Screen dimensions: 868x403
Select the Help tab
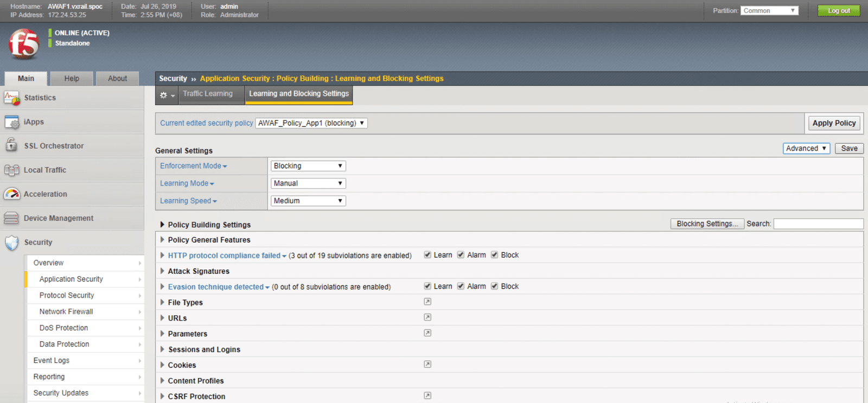[x=72, y=79]
